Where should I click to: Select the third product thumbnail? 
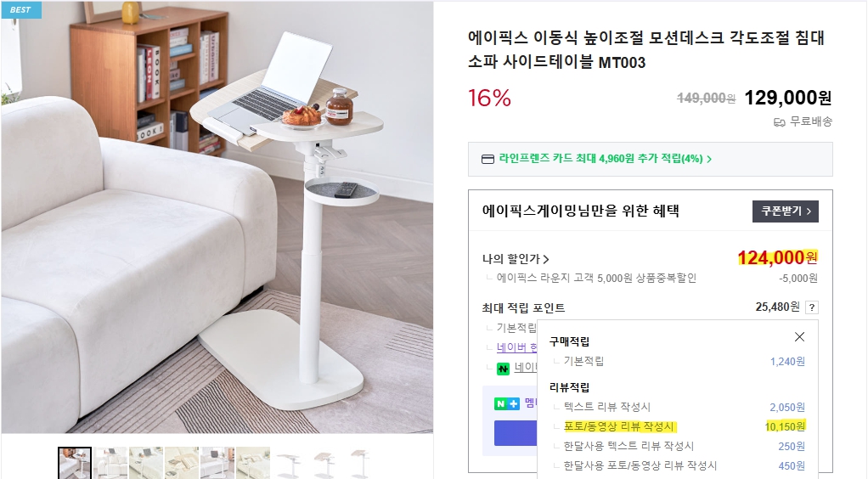(146, 463)
